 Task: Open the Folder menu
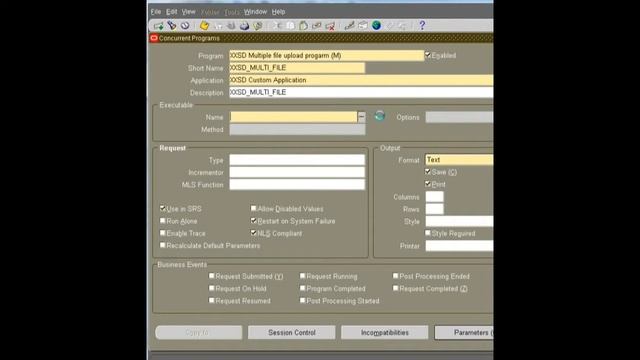tap(210, 12)
